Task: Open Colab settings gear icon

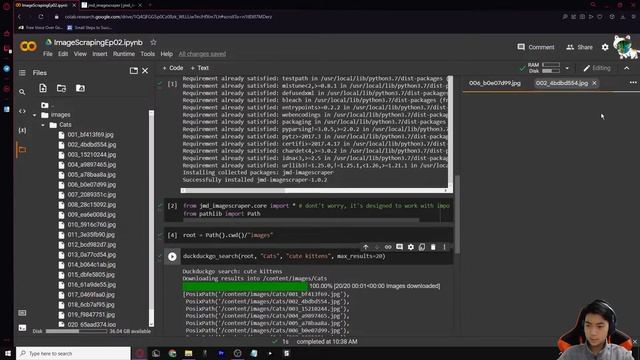Action: click(x=605, y=47)
